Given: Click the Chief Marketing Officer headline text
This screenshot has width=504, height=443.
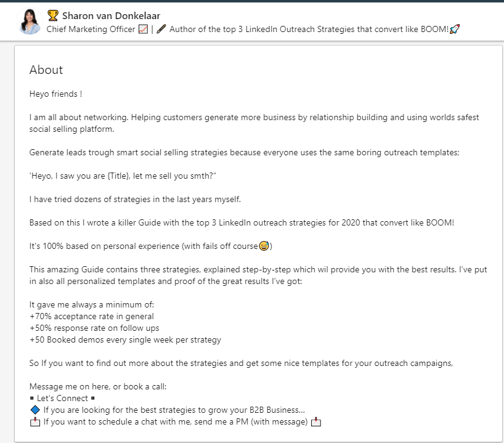Looking at the screenshot, I should pos(91,29).
